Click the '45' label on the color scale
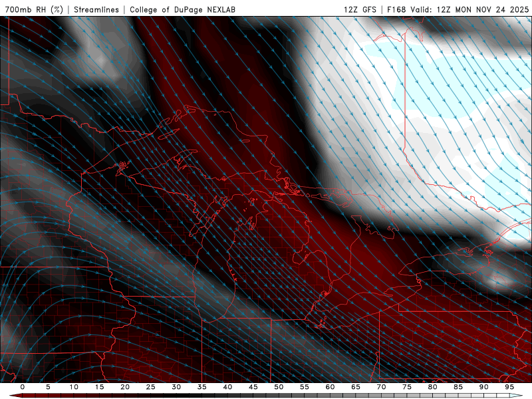 tap(253, 387)
